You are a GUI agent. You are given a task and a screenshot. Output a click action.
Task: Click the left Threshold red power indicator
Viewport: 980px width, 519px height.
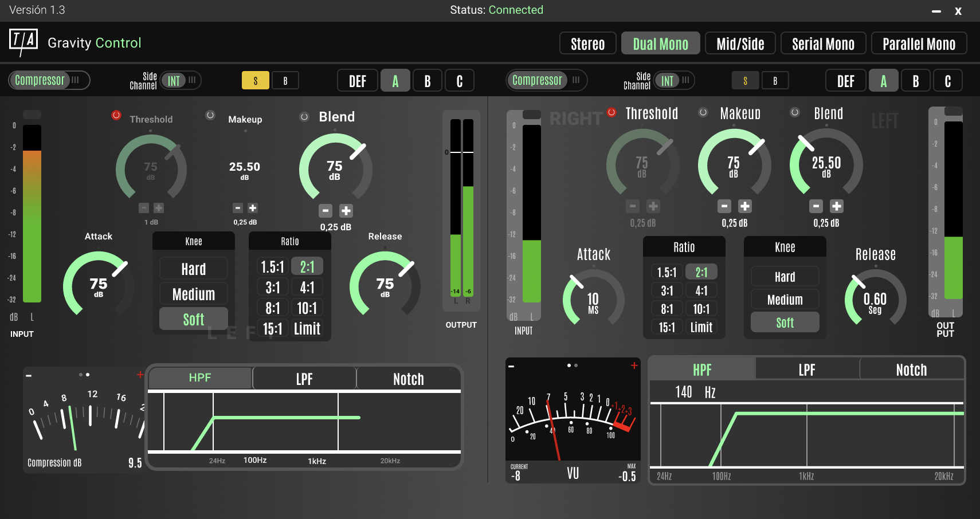[x=116, y=115]
